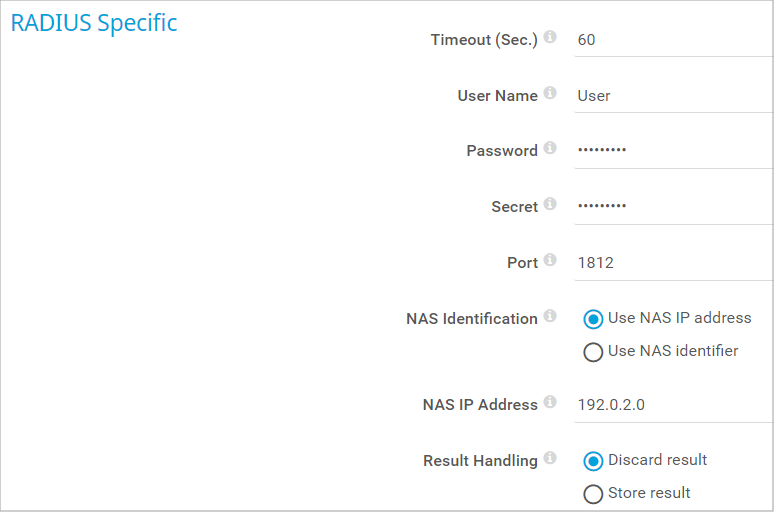The height and width of the screenshot is (512, 774).
Task: Click the info icon beside Port label
Action: pyautogui.click(x=550, y=261)
